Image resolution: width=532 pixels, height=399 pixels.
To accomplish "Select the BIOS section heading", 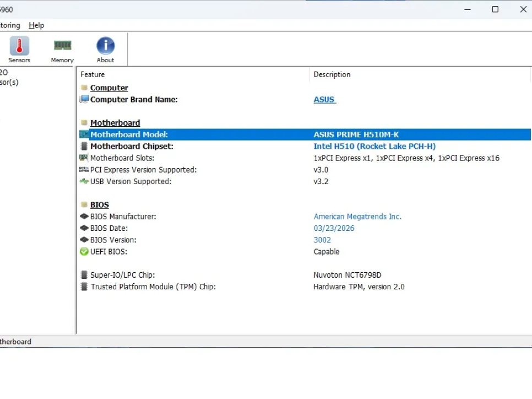I will 100,205.
